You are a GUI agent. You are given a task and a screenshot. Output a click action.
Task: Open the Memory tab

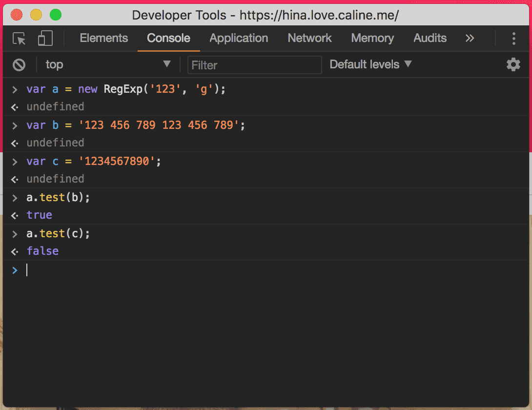click(372, 39)
